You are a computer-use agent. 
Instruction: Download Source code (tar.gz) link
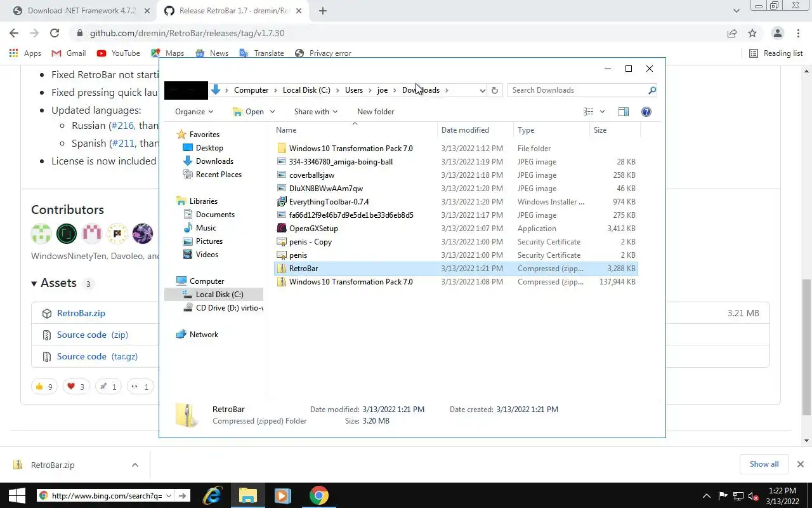97,356
